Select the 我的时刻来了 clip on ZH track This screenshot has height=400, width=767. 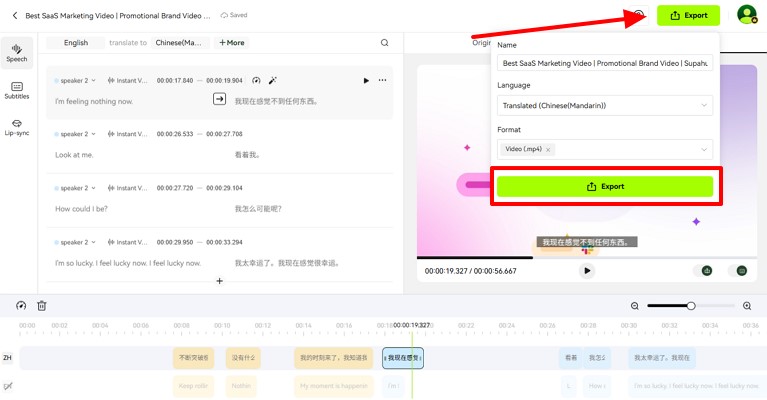(x=334, y=358)
